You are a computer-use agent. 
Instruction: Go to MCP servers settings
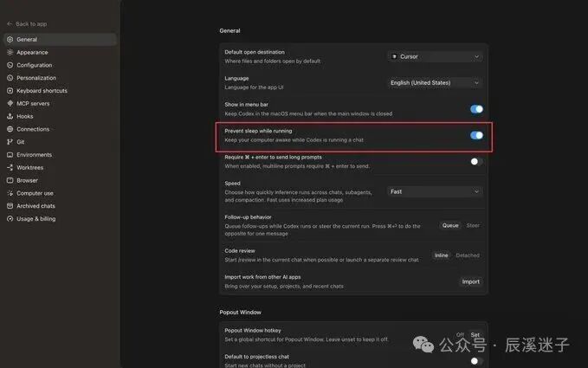(60, 103)
